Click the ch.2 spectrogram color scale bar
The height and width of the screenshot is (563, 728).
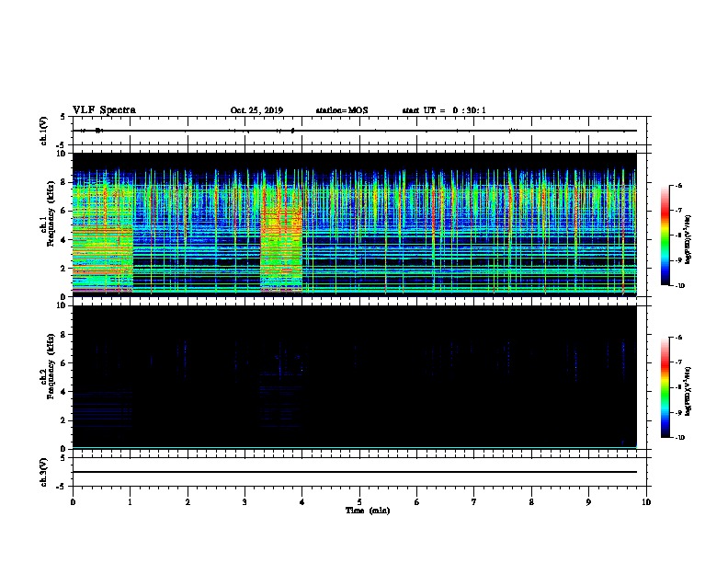pos(665,387)
